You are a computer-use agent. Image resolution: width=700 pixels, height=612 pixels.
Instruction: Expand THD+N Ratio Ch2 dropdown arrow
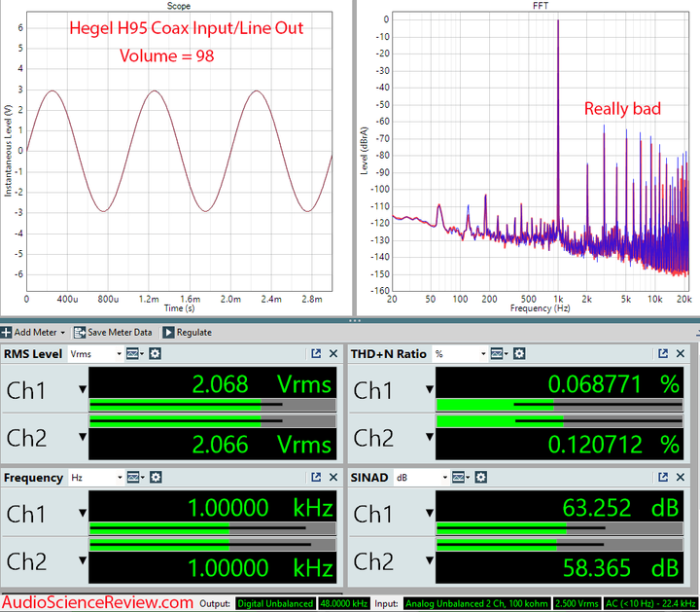(x=430, y=437)
